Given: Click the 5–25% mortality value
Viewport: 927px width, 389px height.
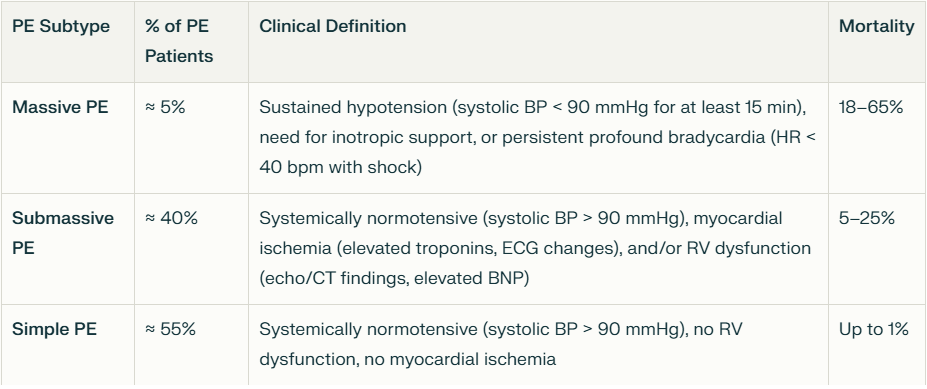Looking at the screenshot, I should coord(867,218).
